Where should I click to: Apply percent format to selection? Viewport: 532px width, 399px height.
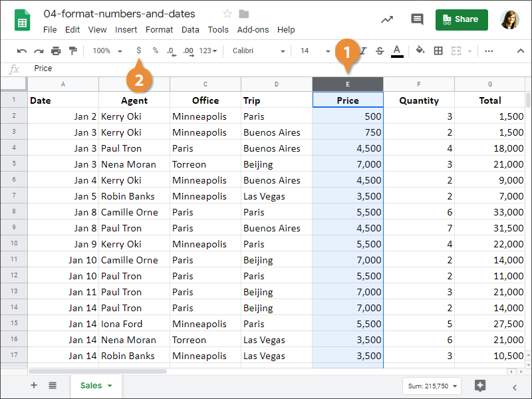point(155,51)
